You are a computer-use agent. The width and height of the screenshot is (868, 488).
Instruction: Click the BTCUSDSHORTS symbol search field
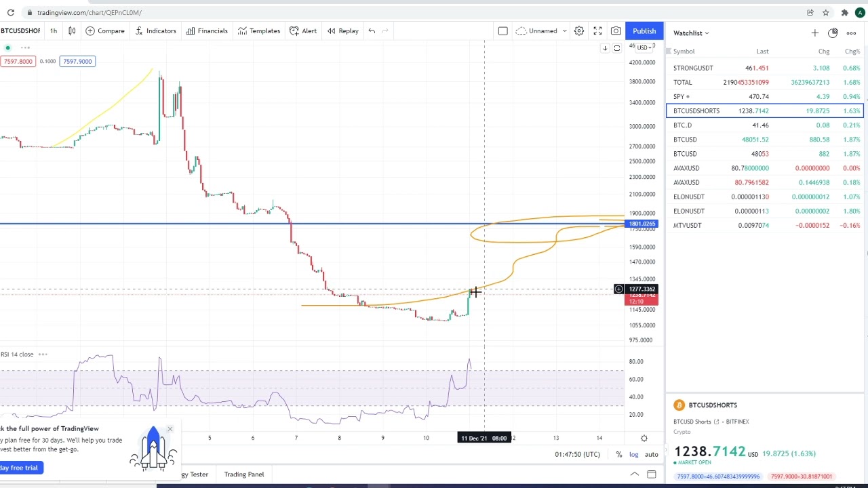click(20, 30)
